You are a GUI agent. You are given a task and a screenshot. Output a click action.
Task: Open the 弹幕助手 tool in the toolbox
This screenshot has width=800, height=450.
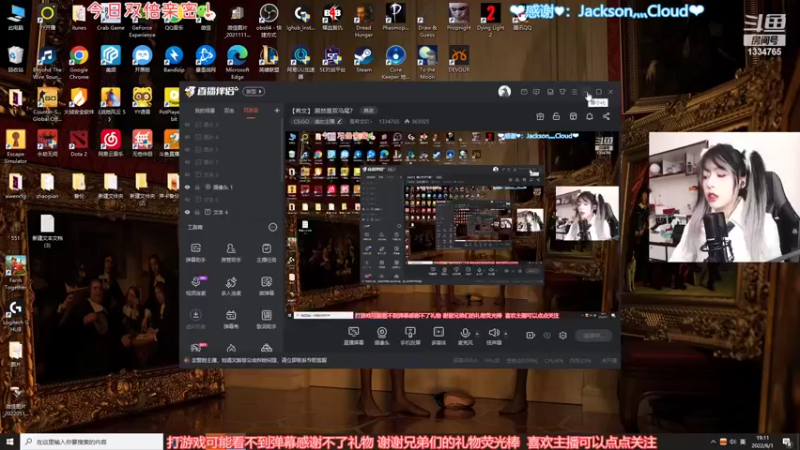pyautogui.click(x=195, y=253)
